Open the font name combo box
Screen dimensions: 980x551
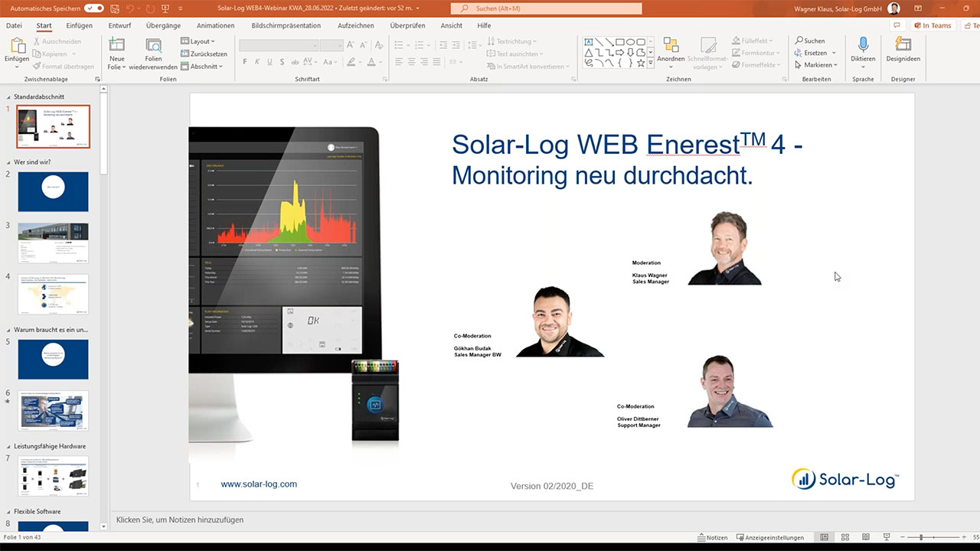[279, 46]
